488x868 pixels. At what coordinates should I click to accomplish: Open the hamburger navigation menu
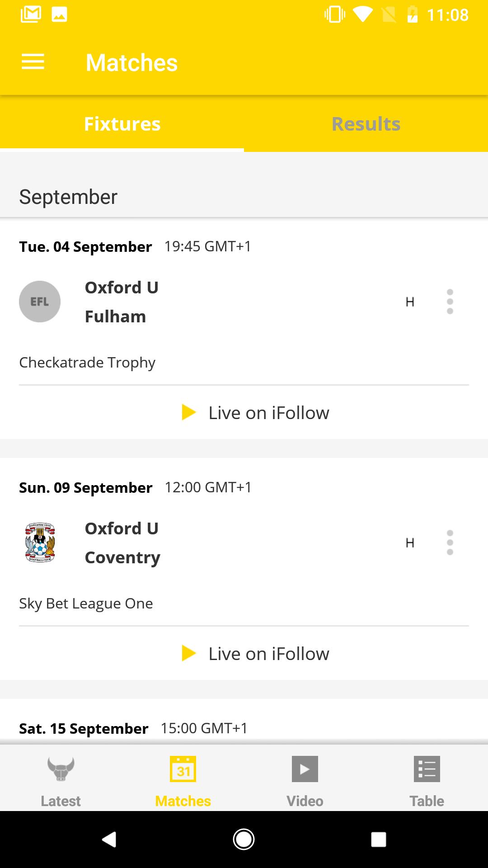pyautogui.click(x=33, y=62)
